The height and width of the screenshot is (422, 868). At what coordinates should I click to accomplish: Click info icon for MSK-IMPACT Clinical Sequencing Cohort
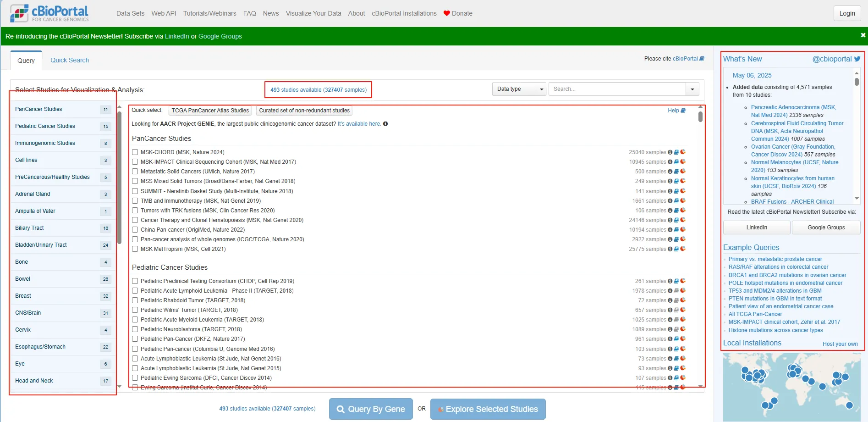tap(670, 162)
